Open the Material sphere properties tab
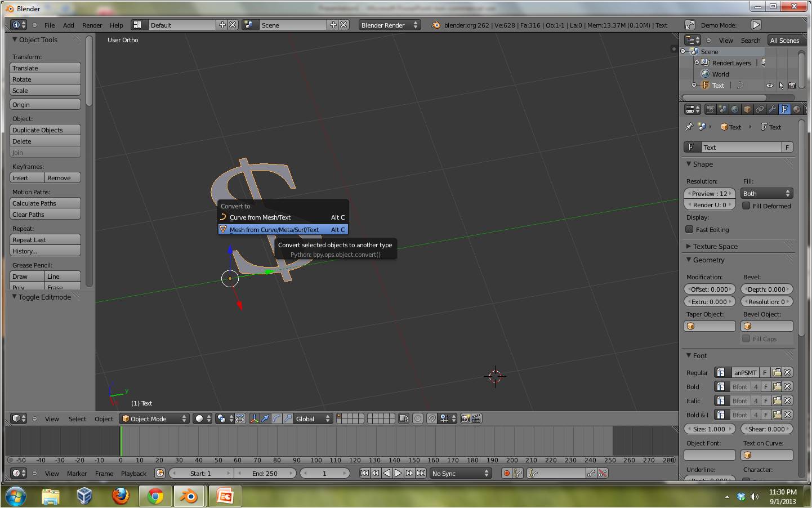Screen dimensions: 812x508 point(797,109)
